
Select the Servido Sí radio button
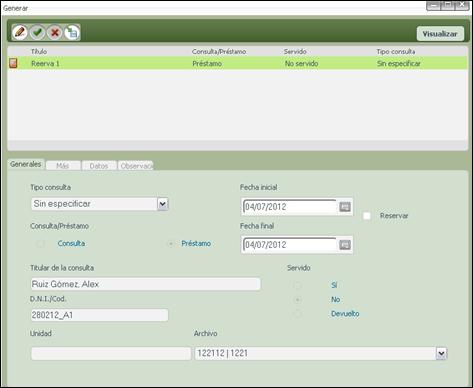click(x=297, y=285)
